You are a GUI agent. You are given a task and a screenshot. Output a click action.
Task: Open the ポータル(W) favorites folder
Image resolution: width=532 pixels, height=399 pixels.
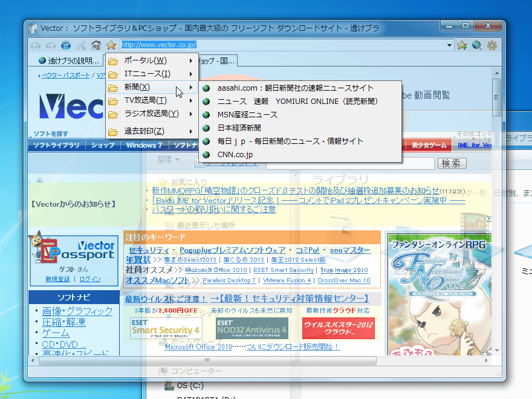[x=152, y=60]
